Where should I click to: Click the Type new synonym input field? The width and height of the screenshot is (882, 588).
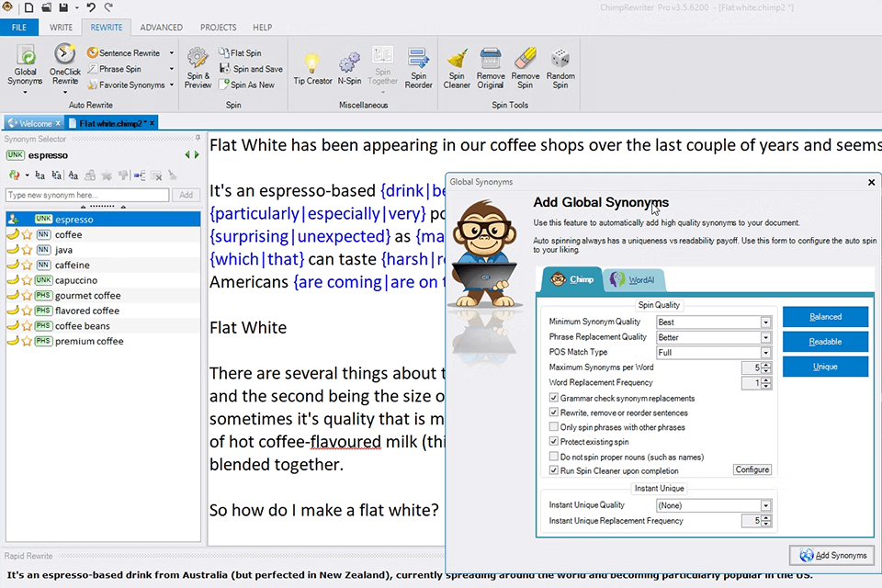(87, 196)
